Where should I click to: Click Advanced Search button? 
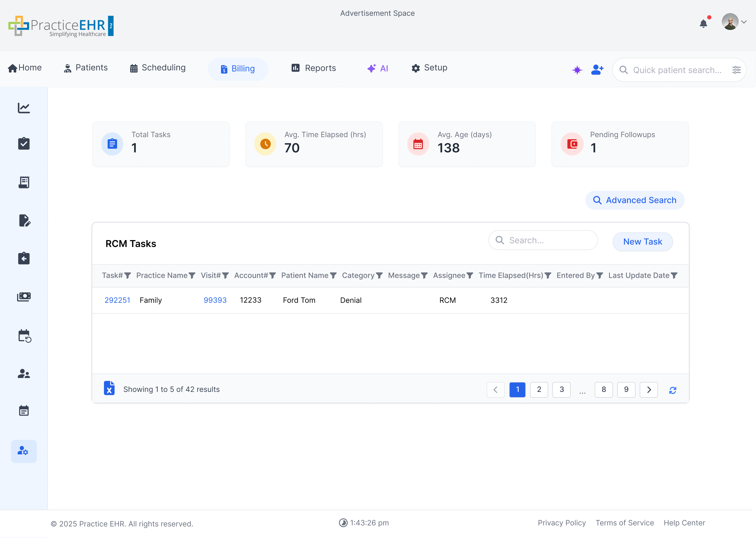634,200
